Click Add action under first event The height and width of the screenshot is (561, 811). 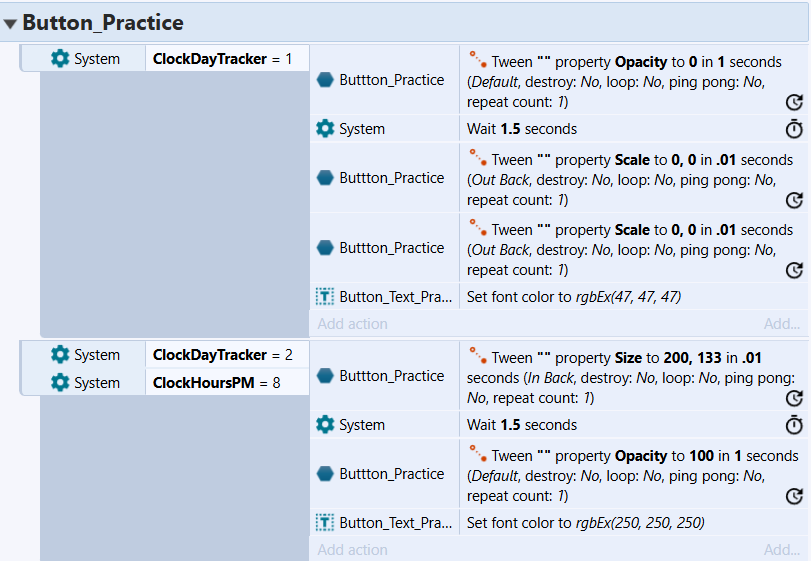pyautogui.click(x=352, y=324)
